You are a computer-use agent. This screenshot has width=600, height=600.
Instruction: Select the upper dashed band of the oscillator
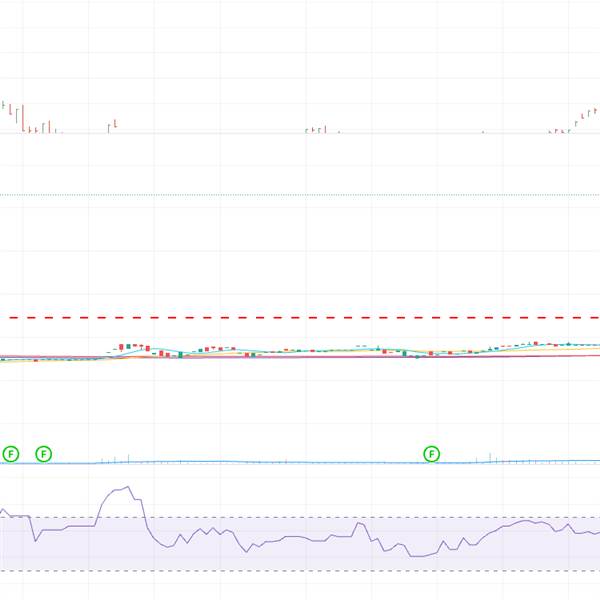point(300,517)
